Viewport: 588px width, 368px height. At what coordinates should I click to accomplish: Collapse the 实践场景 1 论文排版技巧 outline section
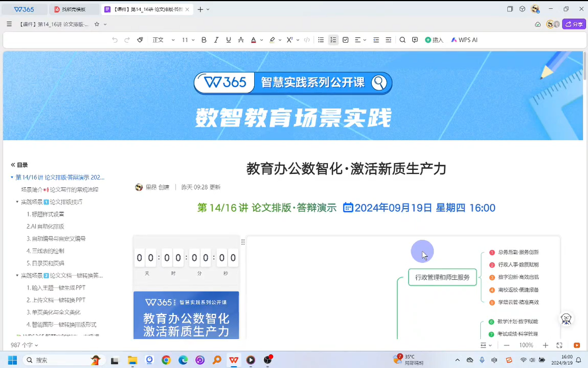click(x=17, y=202)
